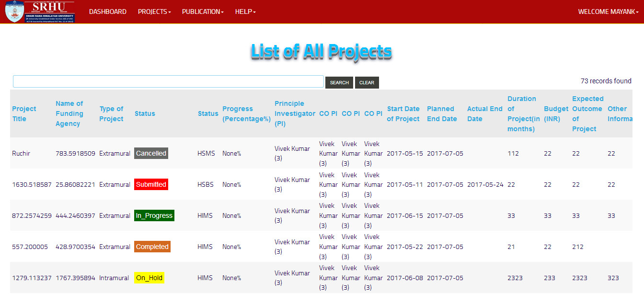644x294 pixels.
Task: Click duration value 112
Action: click(x=513, y=153)
